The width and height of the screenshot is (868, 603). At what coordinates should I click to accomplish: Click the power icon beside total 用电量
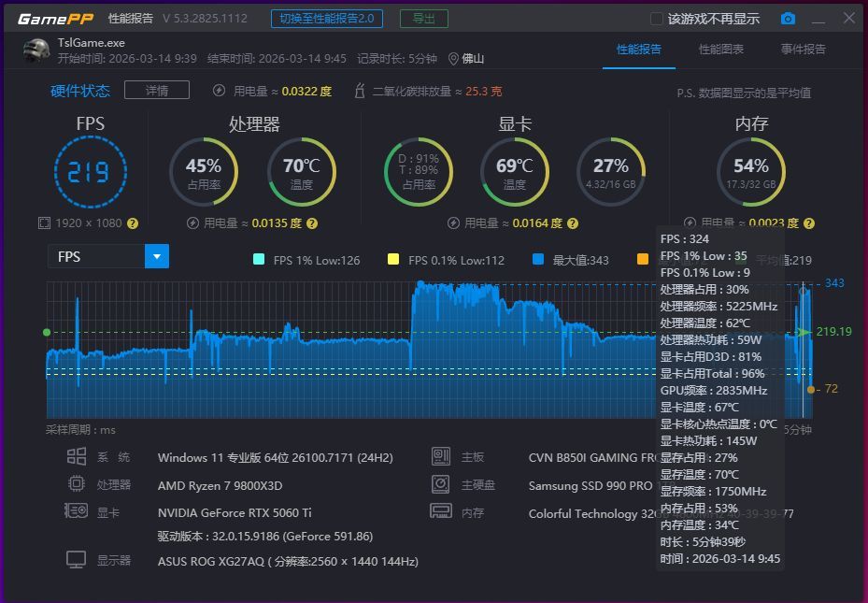[220, 91]
